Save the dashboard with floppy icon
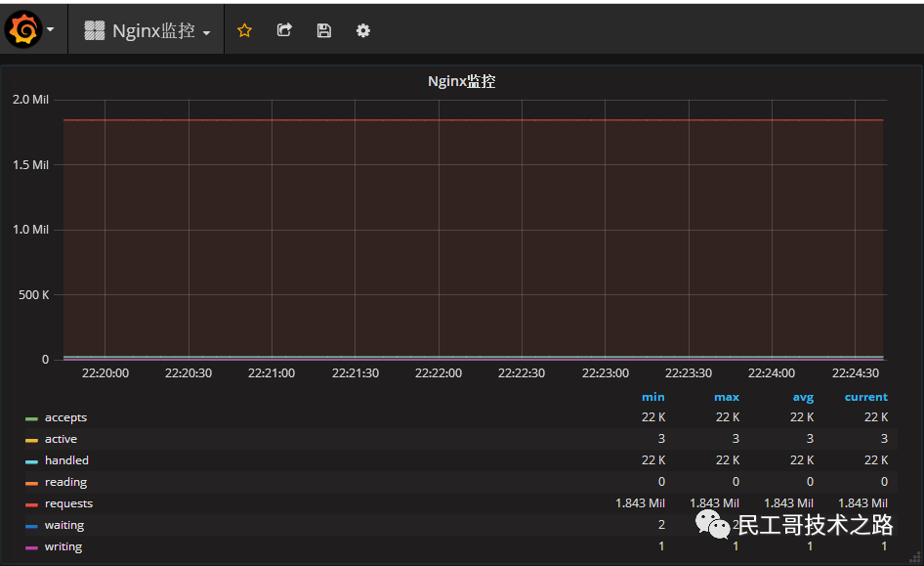The image size is (924, 566). 324,30
